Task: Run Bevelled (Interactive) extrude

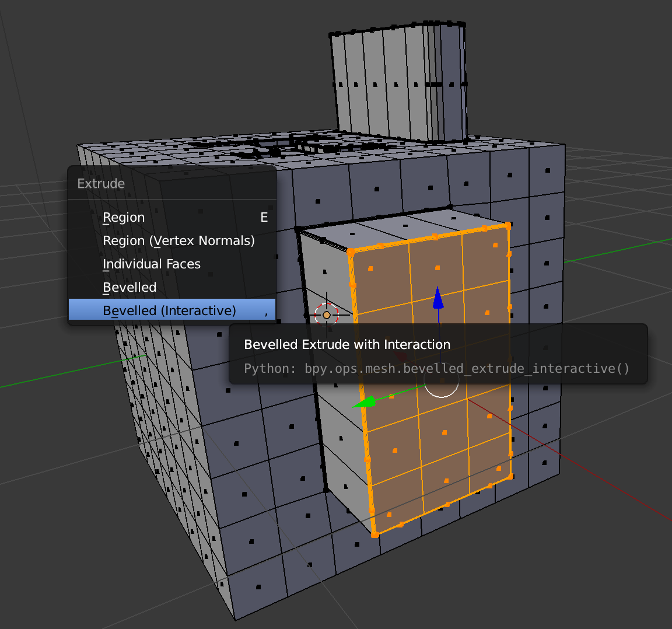Action: click(x=172, y=310)
